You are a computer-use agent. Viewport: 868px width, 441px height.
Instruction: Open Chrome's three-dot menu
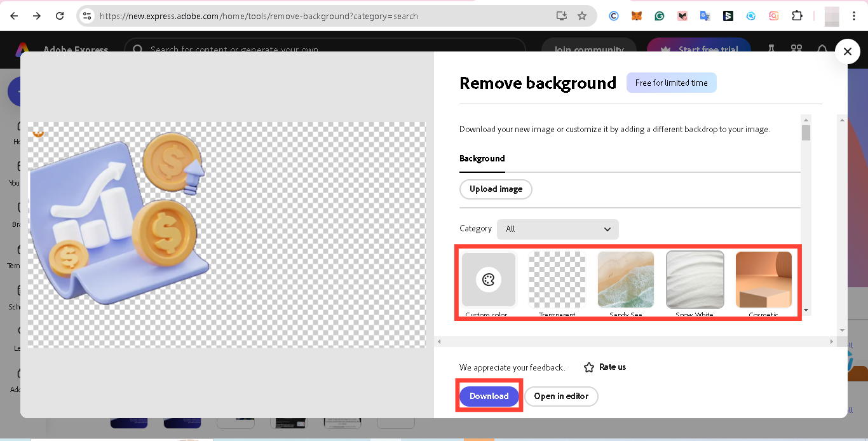pos(855,16)
